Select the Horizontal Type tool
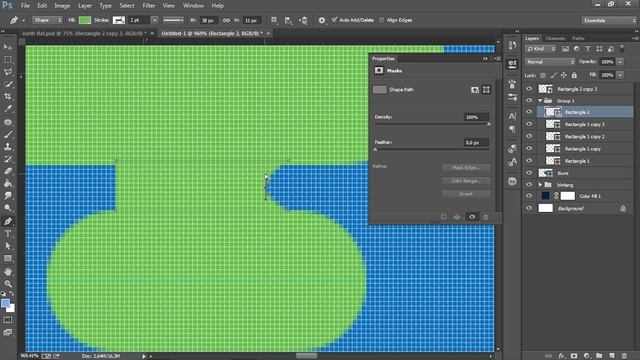The height and width of the screenshot is (360, 640). [8, 233]
